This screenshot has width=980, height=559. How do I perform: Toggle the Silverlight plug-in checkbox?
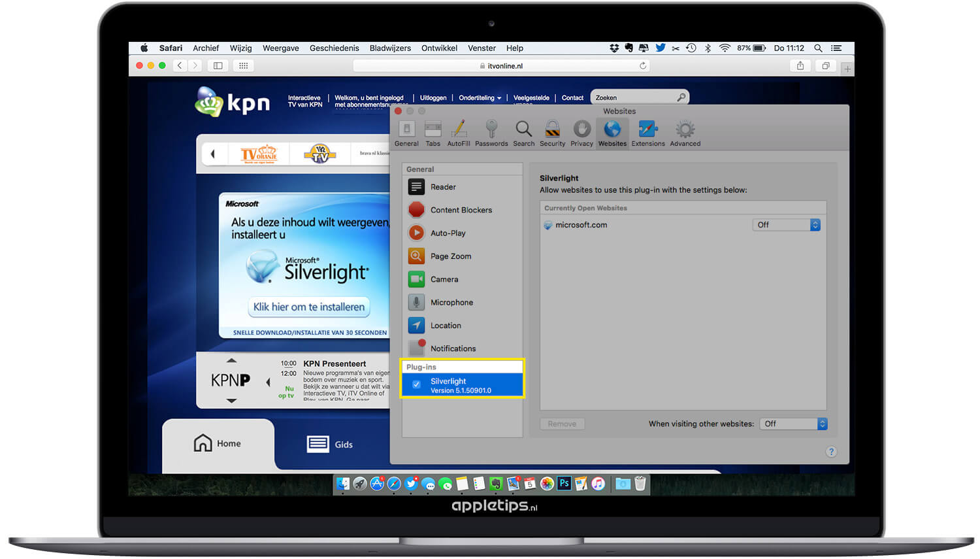(416, 384)
